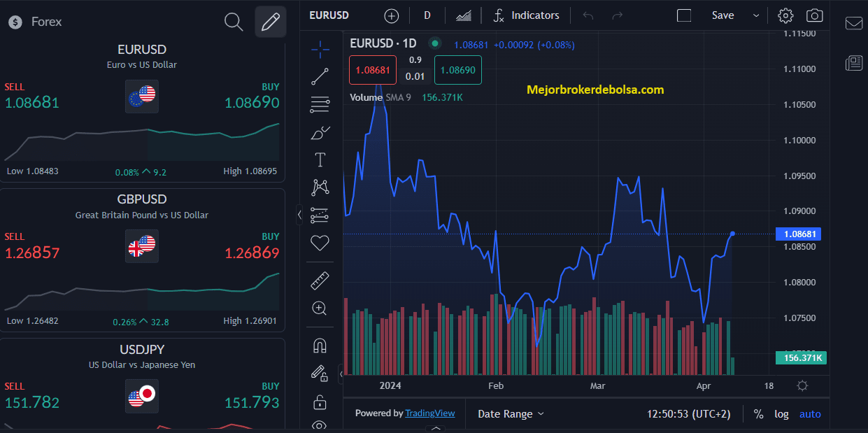Click the heart favorites icon
Image resolution: width=868 pixels, height=433 pixels.
pyautogui.click(x=320, y=243)
